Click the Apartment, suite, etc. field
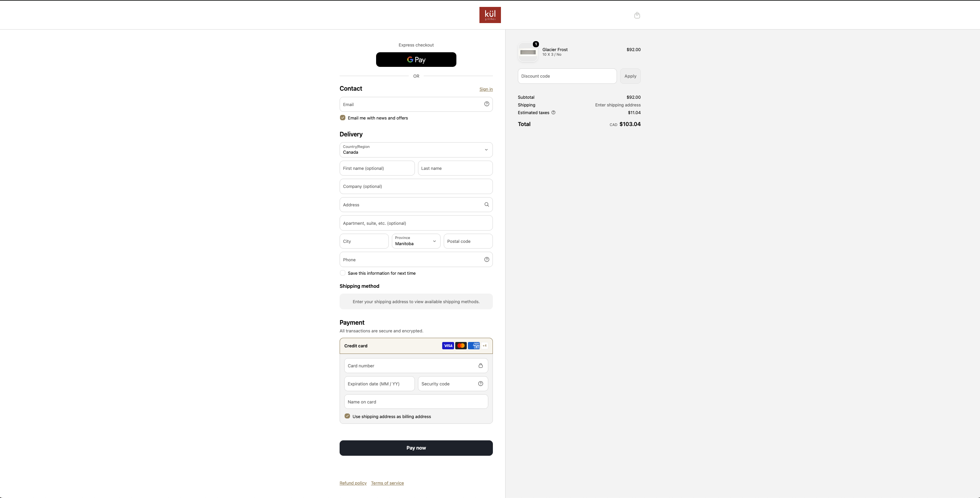The image size is (980, 498). (x=416, y=223)
